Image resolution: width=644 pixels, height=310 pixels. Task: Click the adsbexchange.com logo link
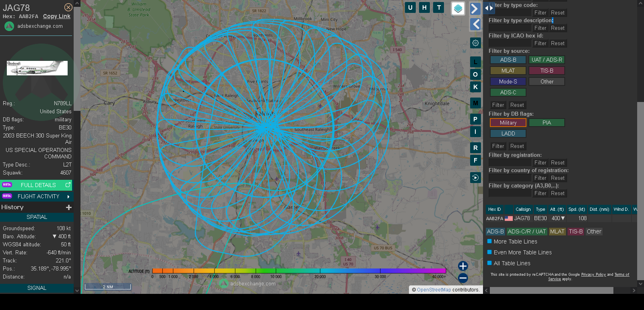pos(33,26)
